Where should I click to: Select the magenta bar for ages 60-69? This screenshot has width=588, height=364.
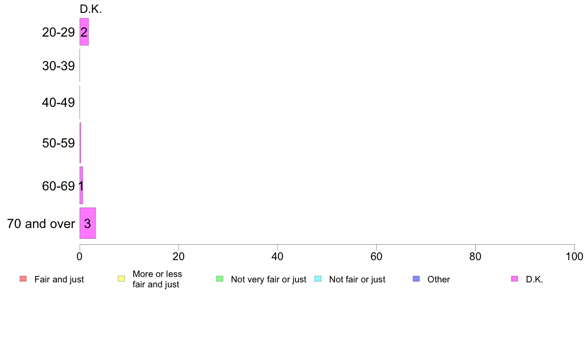tap(81, 185)
